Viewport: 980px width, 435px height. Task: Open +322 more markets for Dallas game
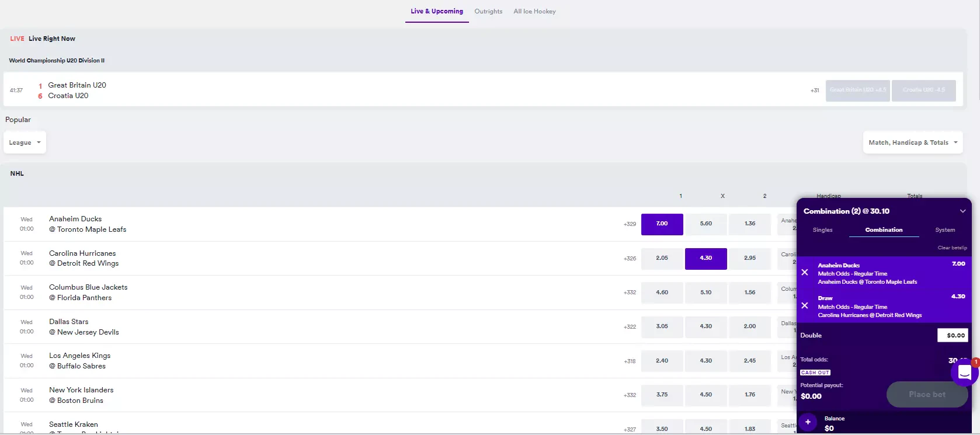click(x=630, y=327)
